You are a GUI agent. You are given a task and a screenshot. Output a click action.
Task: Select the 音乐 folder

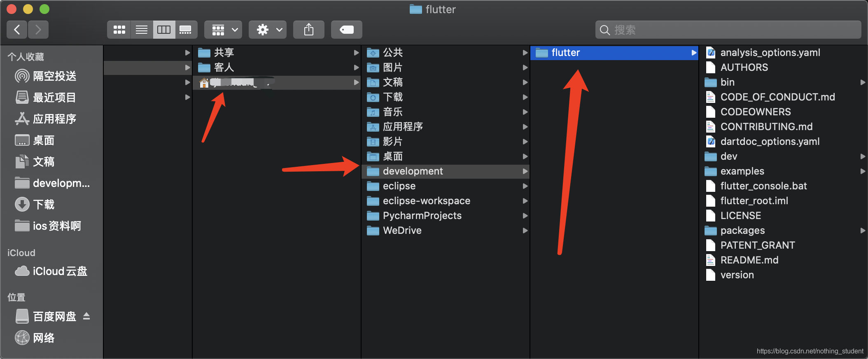point(446,112)
